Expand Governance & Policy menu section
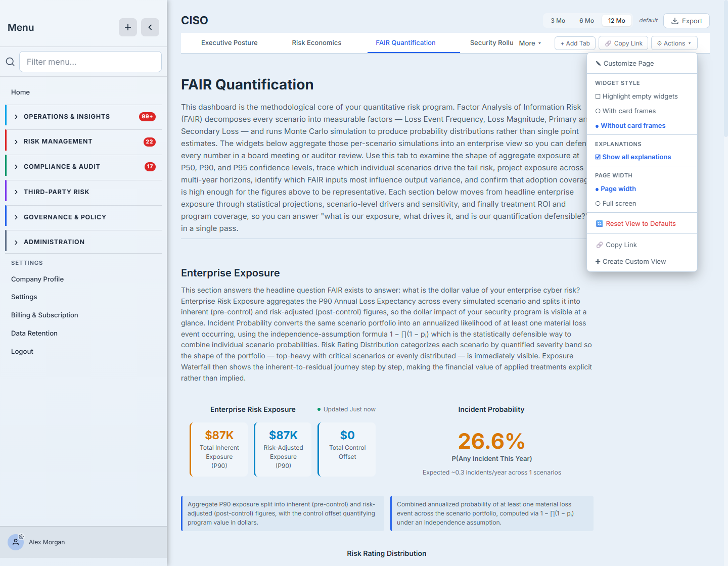The height and width of the screenshot is (566, 728). (x=84, y=217)
